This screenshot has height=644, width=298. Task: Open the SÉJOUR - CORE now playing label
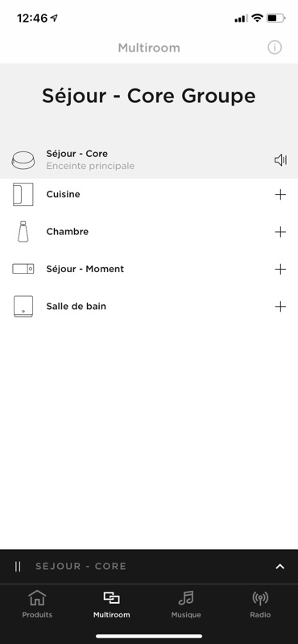point(81,566)
